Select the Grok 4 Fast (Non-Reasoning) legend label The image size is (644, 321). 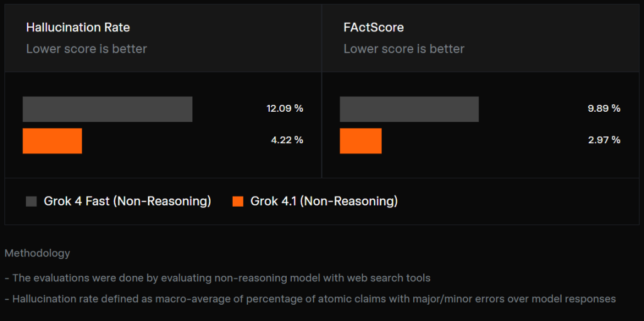[127, 201]
